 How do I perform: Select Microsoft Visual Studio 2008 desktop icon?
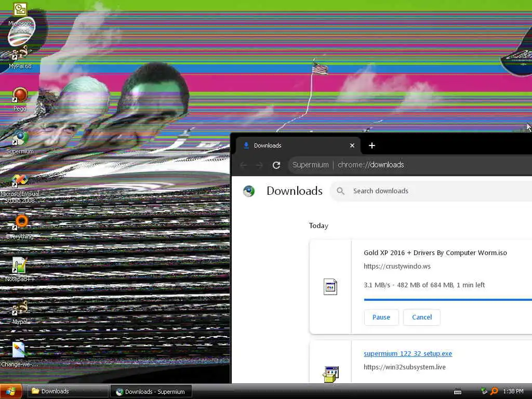coord(20,188)
